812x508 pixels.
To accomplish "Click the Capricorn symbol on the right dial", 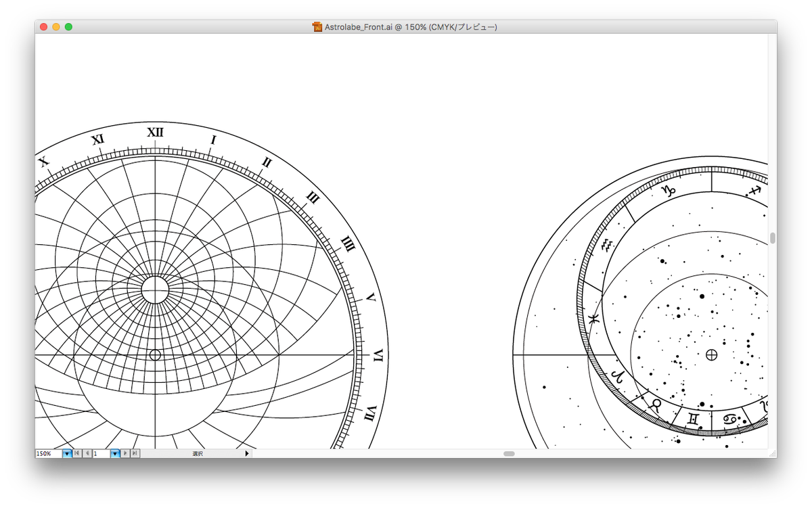I will pyautogui.click(x=669, y=191).
